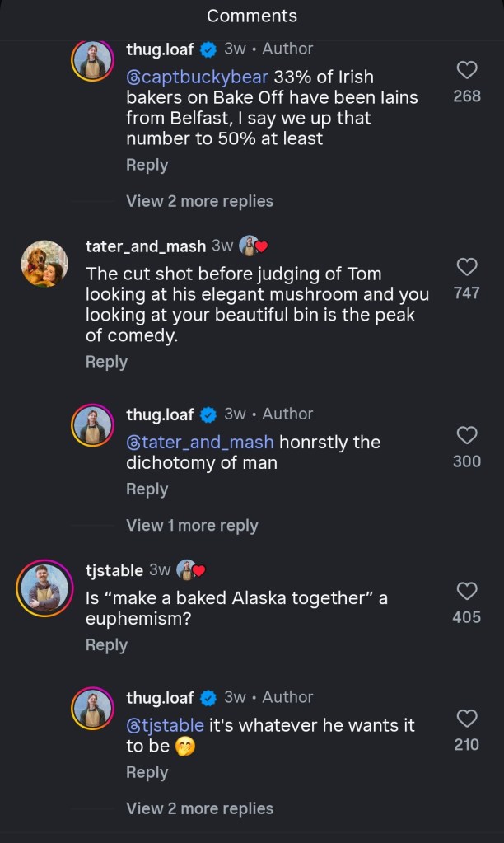Like the tater_and_mash comment with heart

(x=466, y=267)
